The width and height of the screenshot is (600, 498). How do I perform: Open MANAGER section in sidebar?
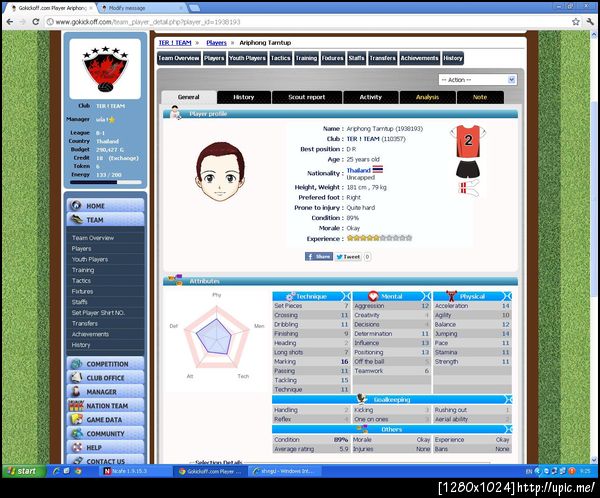106,392
